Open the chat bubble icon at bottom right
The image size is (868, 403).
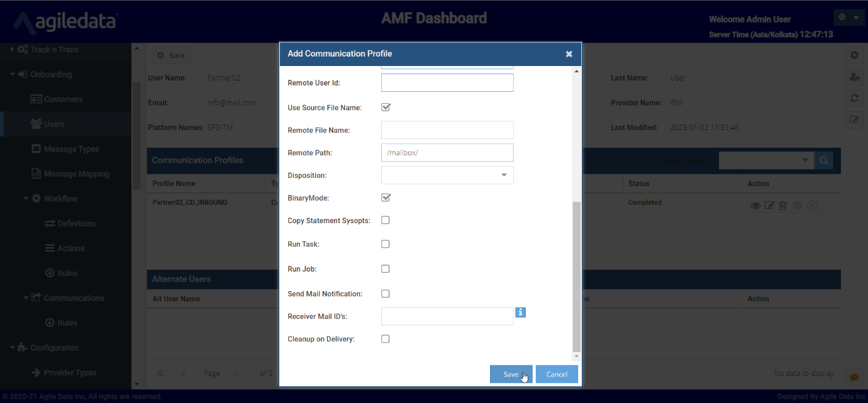pyautogui.click(x=854, y=377)
